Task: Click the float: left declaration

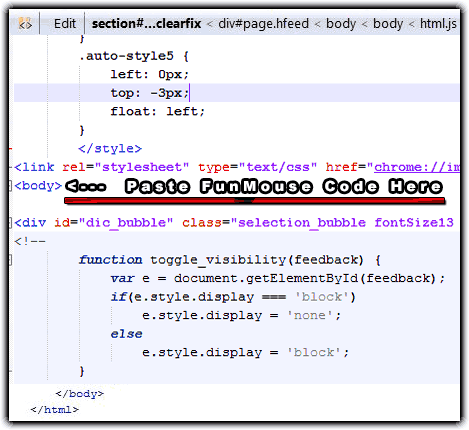Action: 157,111
